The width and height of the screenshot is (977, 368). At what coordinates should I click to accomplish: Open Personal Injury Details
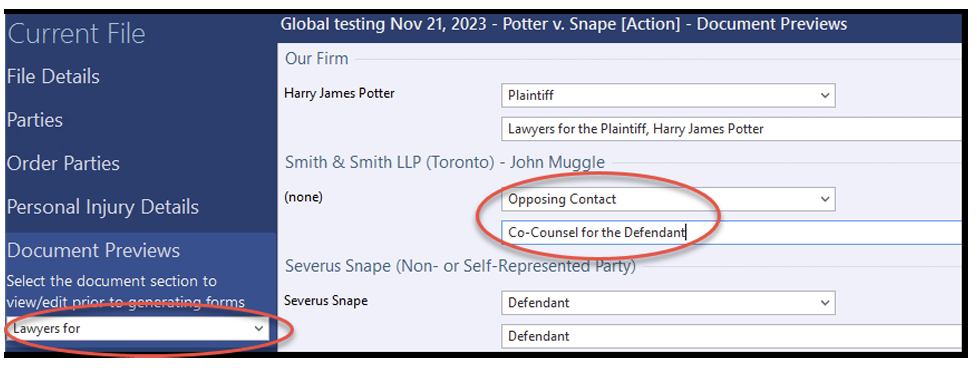103,207
